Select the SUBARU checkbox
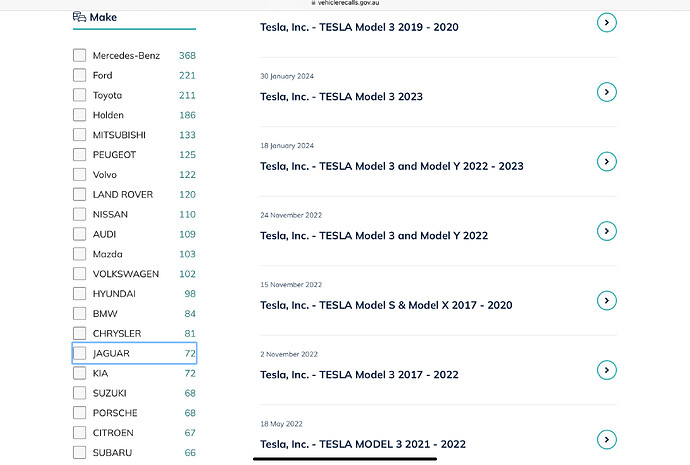 click(79, 452)
